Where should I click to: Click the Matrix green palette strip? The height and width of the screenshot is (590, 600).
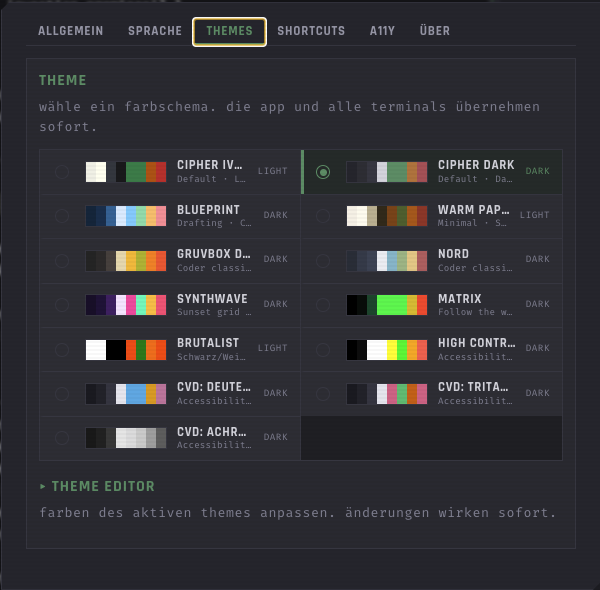[387, 305]
